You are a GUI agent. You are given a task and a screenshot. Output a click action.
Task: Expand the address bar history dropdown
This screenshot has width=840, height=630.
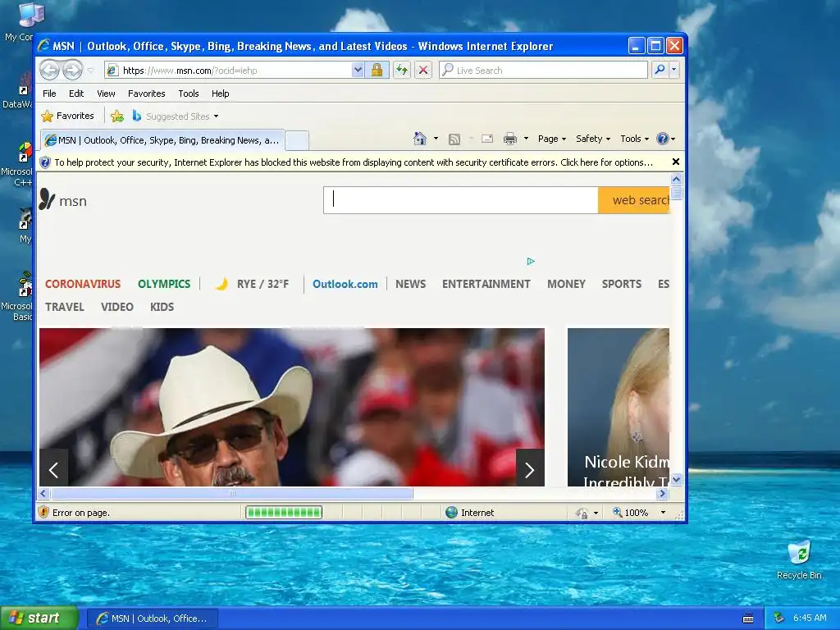pyautogui.click(x=358, y=71)
